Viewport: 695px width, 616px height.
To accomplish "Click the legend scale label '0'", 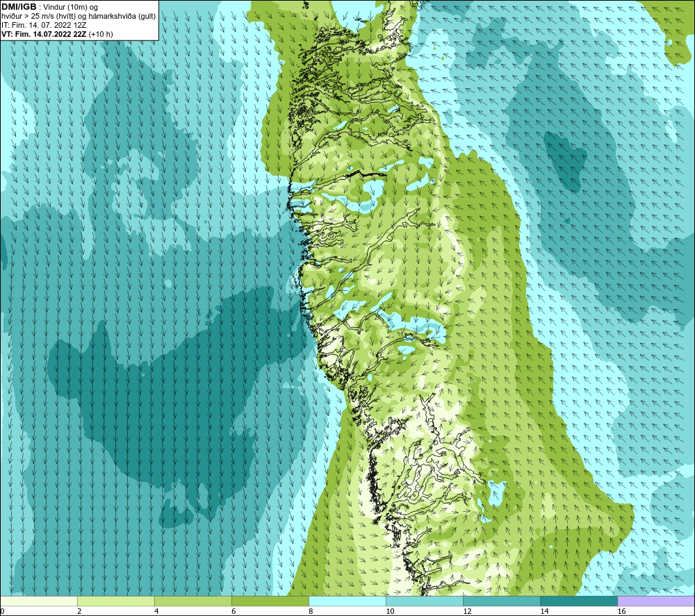I will click(x=2, y=611).
